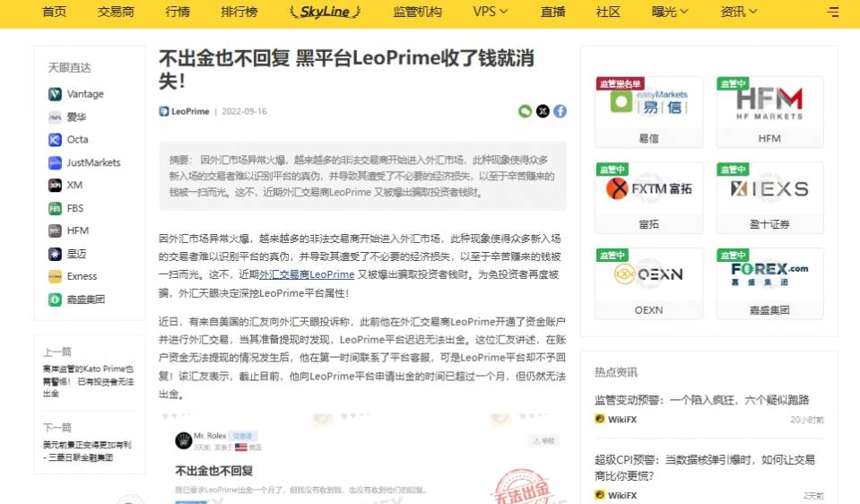Image resolution: width=860 pixels, height=504 pixels.
Task: Click the post title 不出金也不回复
Action: 214,471
